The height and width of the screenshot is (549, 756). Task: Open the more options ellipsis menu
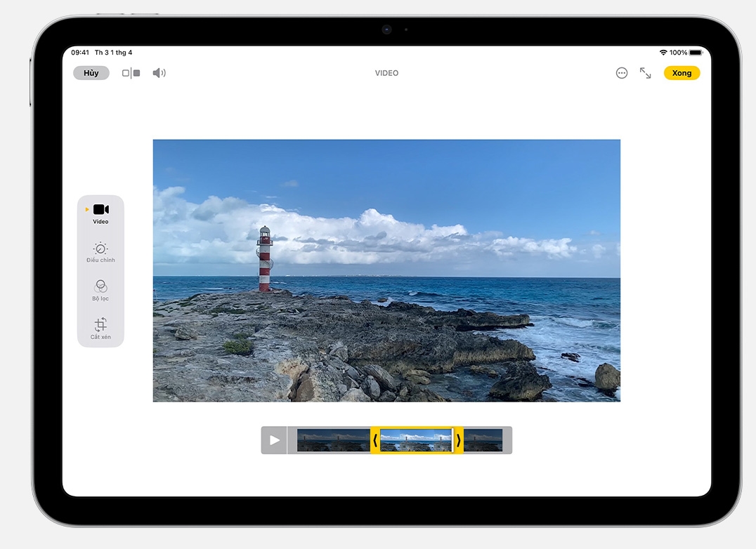621,73
